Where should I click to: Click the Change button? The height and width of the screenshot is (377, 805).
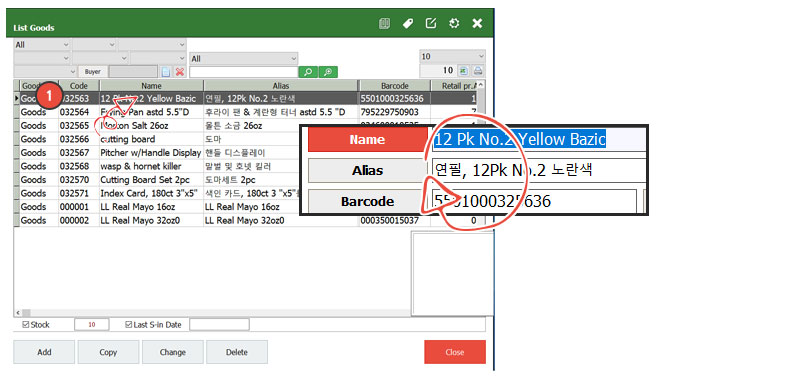pyautogui.click(x=172, y=352)
